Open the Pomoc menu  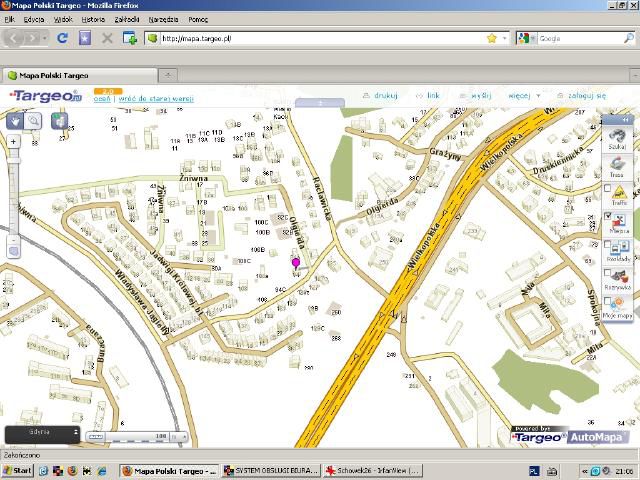(x=198, y=19)
